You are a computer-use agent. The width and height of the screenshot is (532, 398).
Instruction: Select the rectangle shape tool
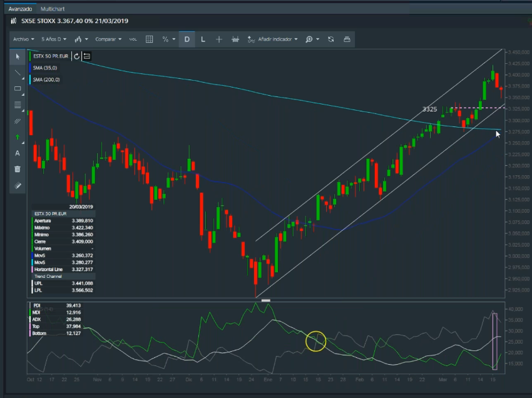(x=18, y=89)
